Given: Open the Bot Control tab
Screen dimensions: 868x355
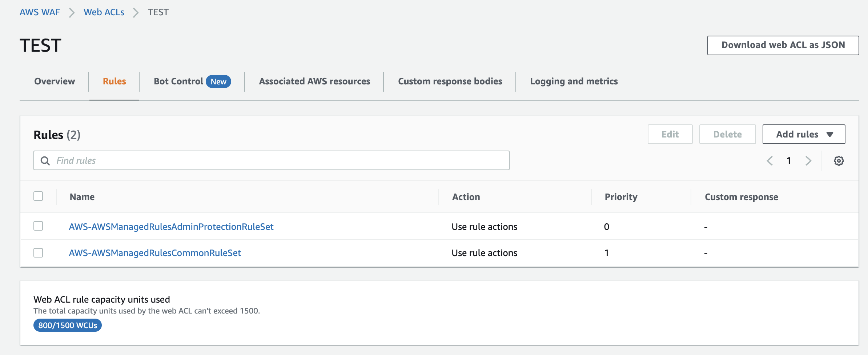Looking at the screenshot, I should (178, 81).
